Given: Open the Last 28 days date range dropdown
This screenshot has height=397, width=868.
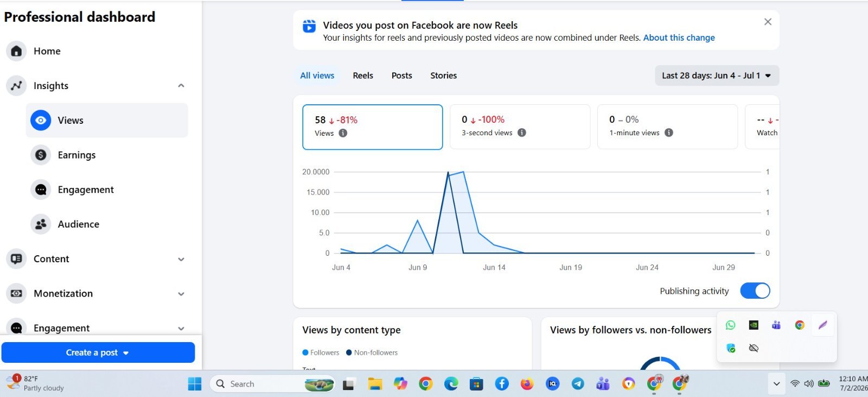Looking at the screenshot, I should (717, 75).
